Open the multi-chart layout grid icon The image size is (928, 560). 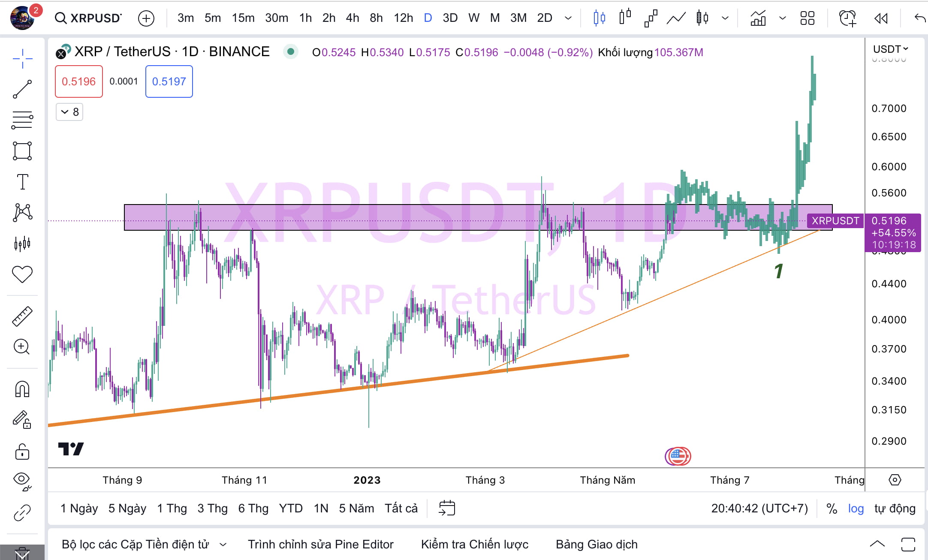coord(808,18)
